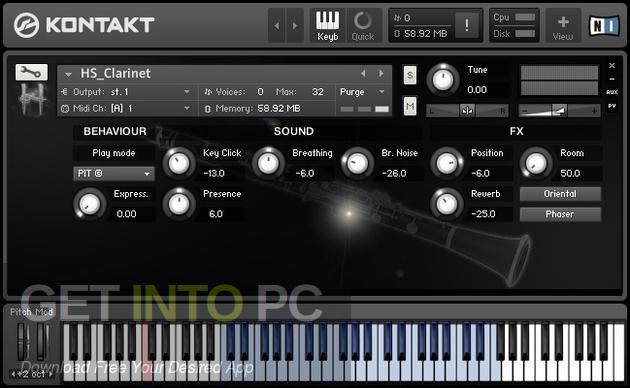Click the red highlighted piano key

(147, 370)
